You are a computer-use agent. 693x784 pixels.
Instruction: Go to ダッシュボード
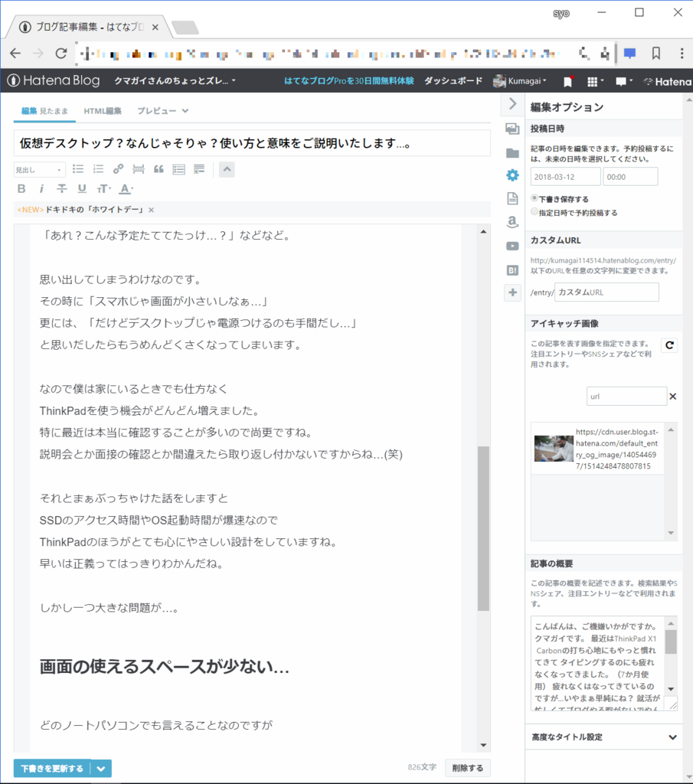[x=453, y=80]
